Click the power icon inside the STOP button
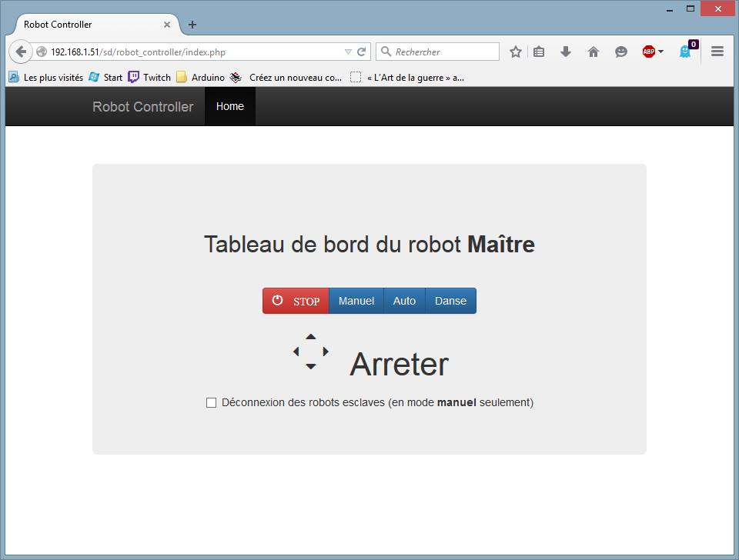This screenshot has width=739, height=560. (277, 301)
